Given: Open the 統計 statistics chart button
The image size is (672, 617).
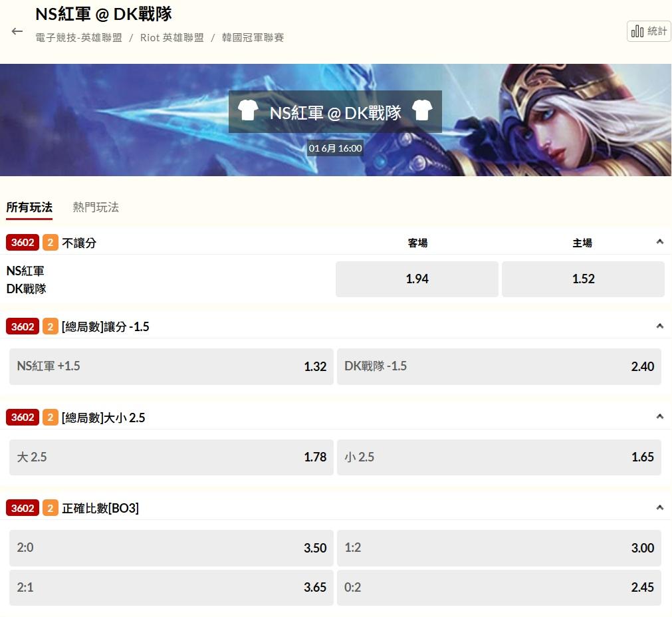Looking at the screenshot, I should [649, 31].
